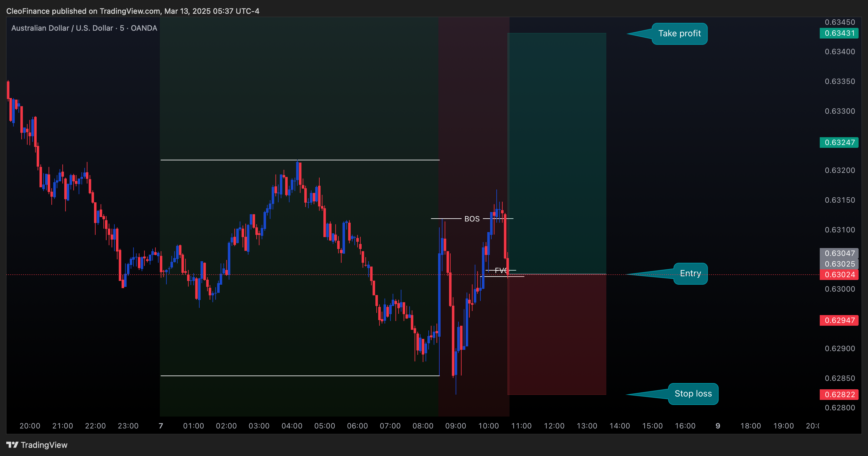This screenshot has height=456, width=868.
Task: Click the 19:00 time axis label
Action: pos(783,426)
